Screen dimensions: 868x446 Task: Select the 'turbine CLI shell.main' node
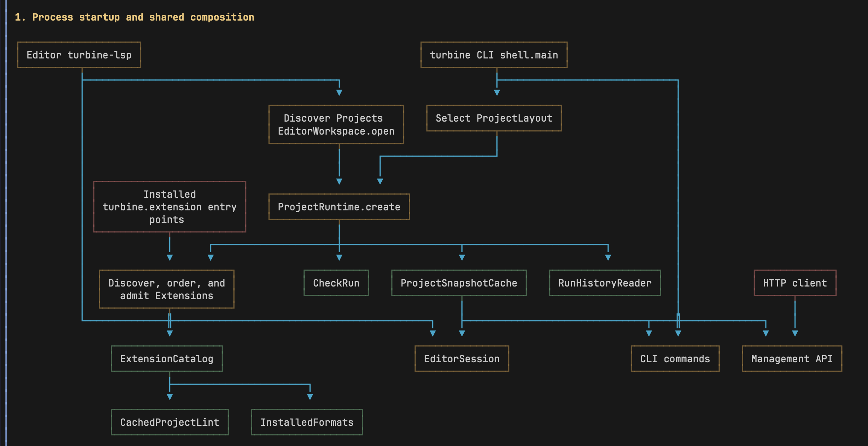(x=494, y=55)
